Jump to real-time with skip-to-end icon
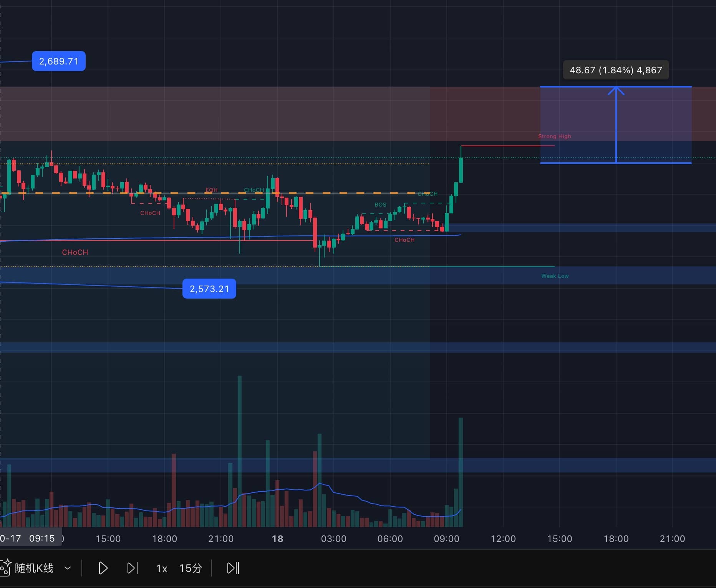This screenshot has height=588, width=716. click(x=233, y=568)
